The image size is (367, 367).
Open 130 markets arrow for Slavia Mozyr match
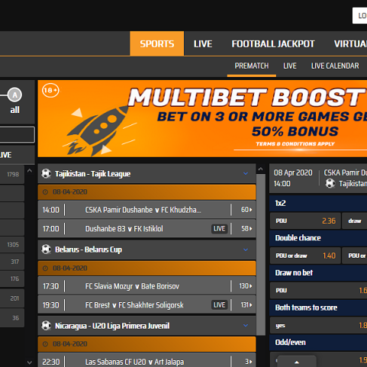click(x=246, y=286)
